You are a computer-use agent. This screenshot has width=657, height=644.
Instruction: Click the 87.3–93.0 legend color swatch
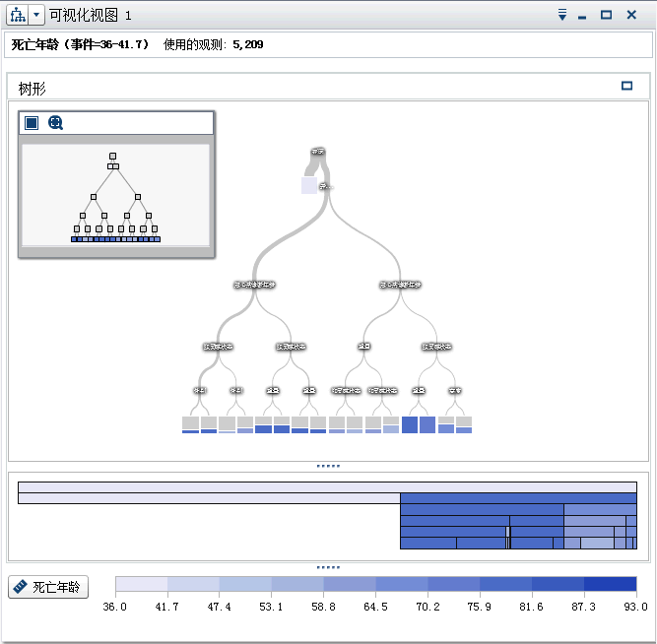[x=610, y=585]
